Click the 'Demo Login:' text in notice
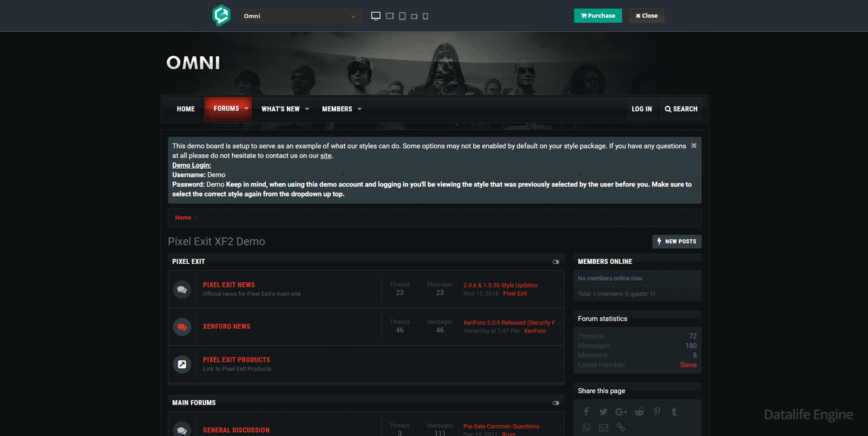The height and width of the screenshot is (436, 868). pos(191,165)
